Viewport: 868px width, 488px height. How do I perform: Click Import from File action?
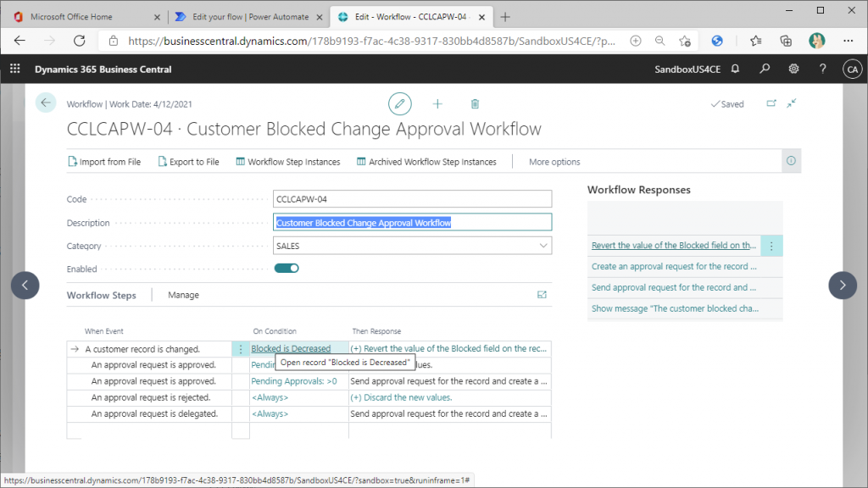(x=104, y=162)
